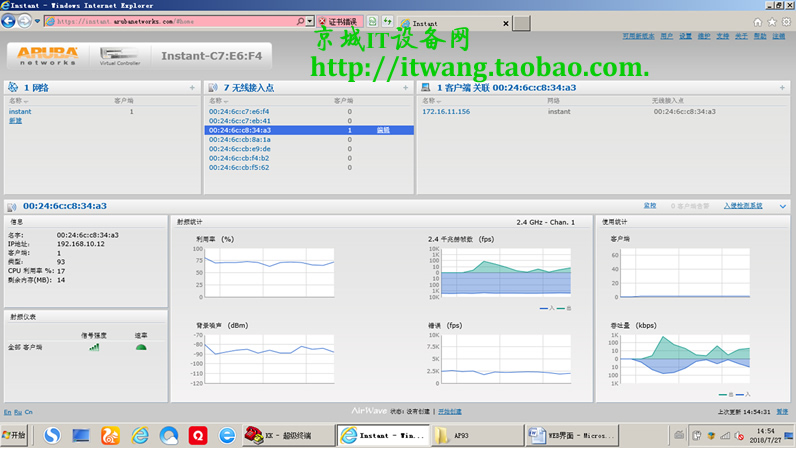The width and height of the screenshot is (796, 449).
Task: Click the Virtual Controller icon
Action: [120, 56]
